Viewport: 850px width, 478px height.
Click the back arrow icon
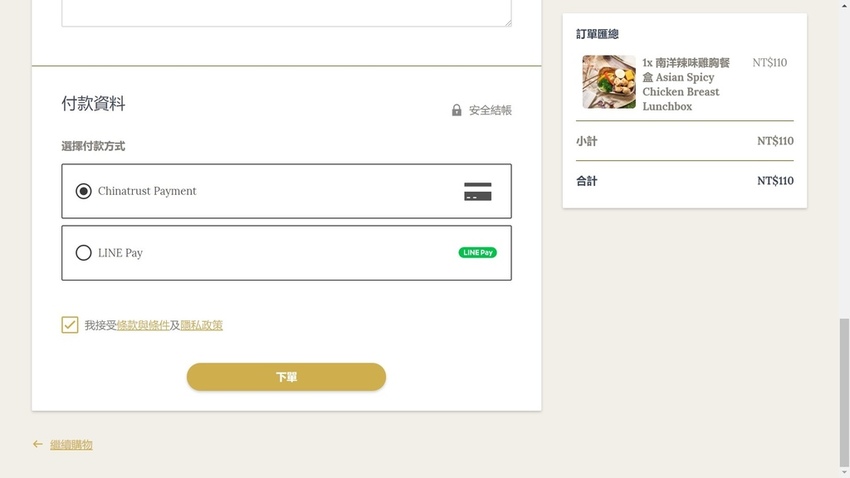[x=38, y=444]
